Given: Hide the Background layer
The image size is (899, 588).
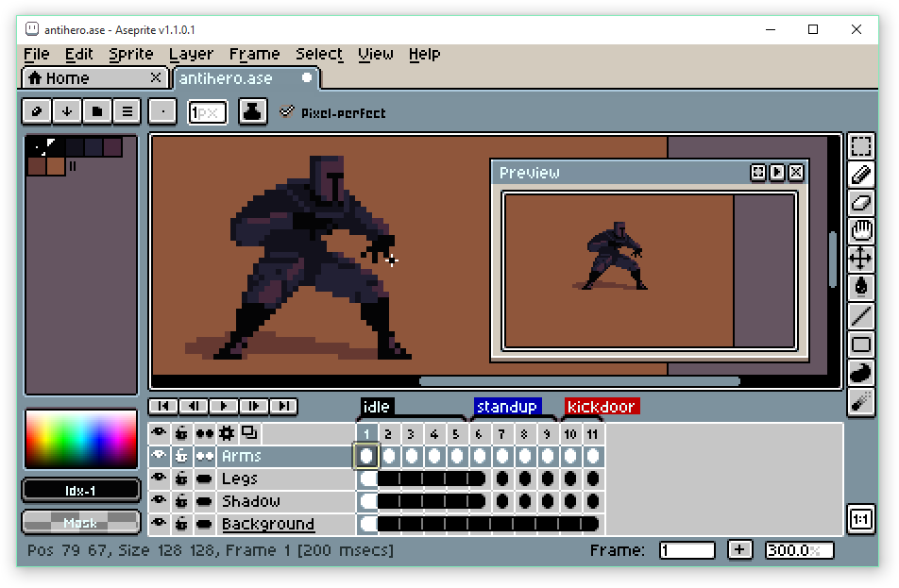Looking at the screenshot, I should click(x=159, y=524).
